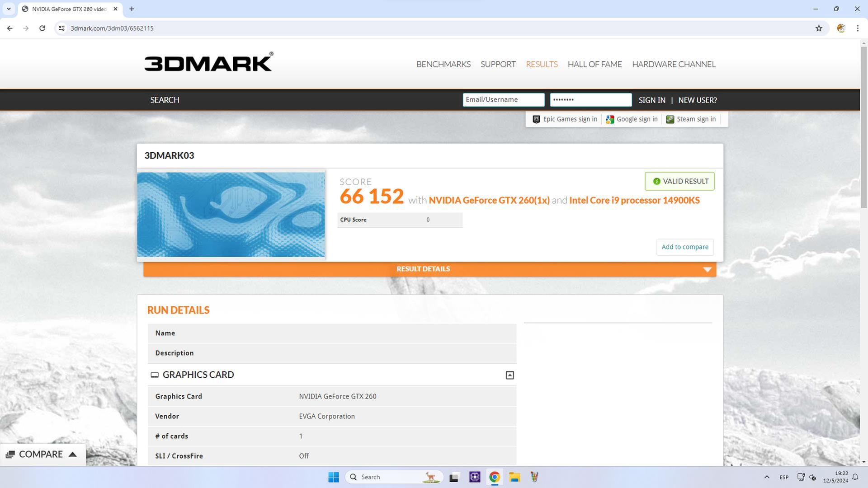
Task: Open File Explorer from the taskbar
Action: (x=514, y=477)
